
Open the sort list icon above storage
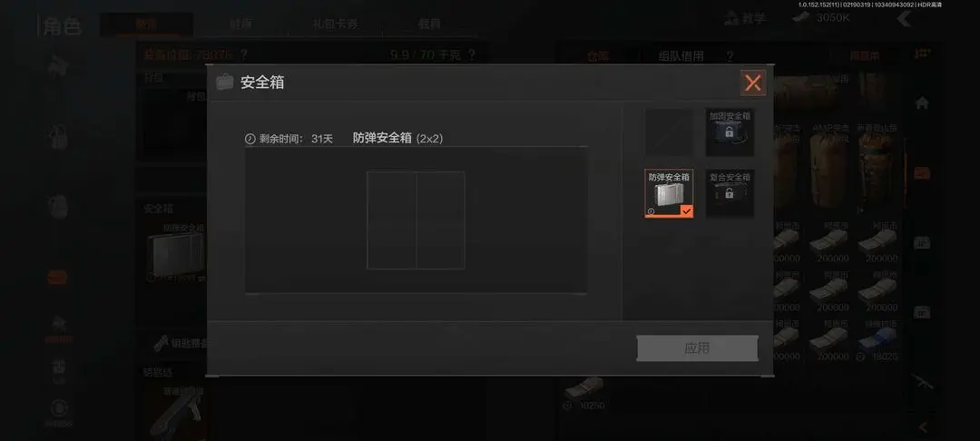923,54
